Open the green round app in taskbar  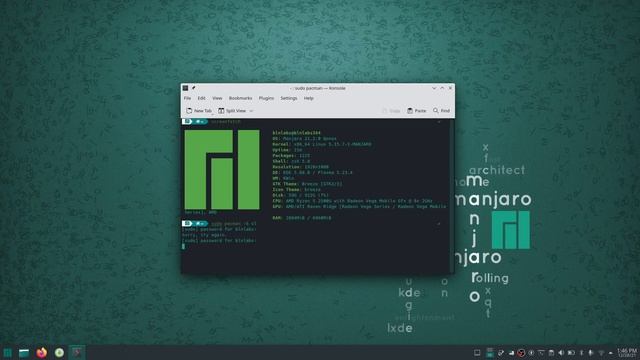pos(59,353)
